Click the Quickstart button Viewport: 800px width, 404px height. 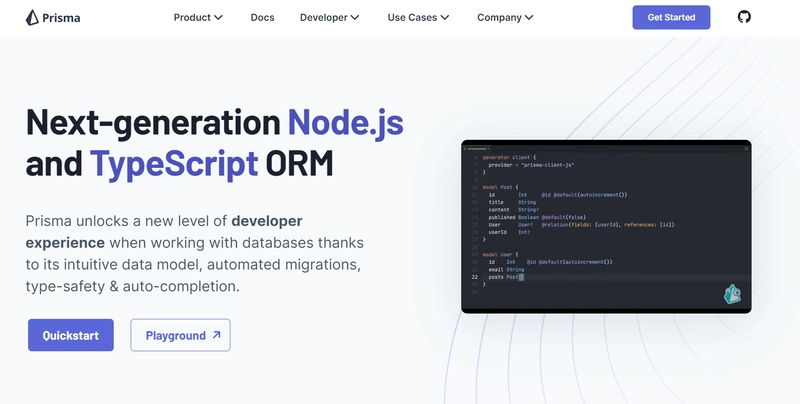pyautogui.click(x=71, y=335)
